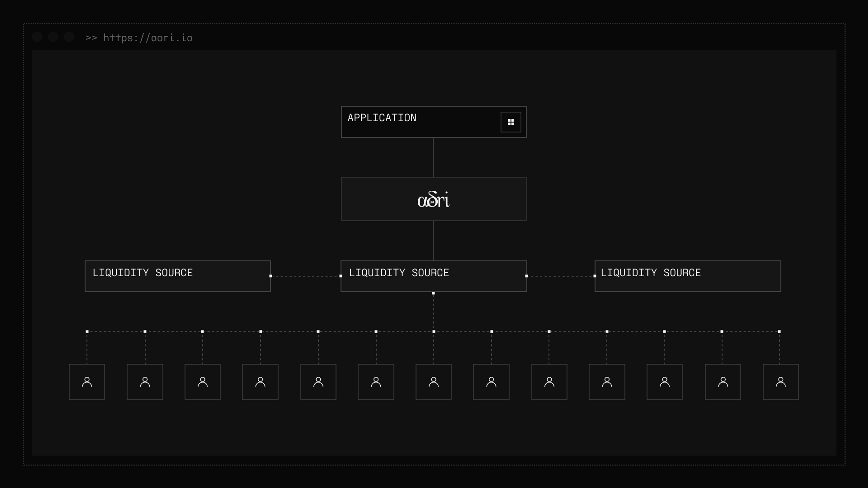The width and height of the screenshot is (868, 488).
Task: Select the LIQUIDITY SOURCE box directly below aori
Action: tap(434, 276)
